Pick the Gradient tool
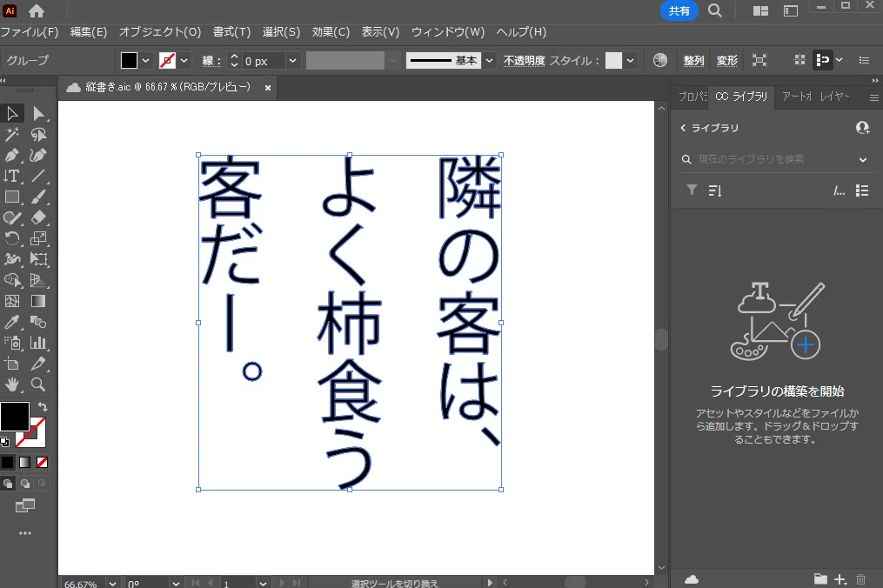This screenshot has height=588, width=883. click(x=37, y=301)
